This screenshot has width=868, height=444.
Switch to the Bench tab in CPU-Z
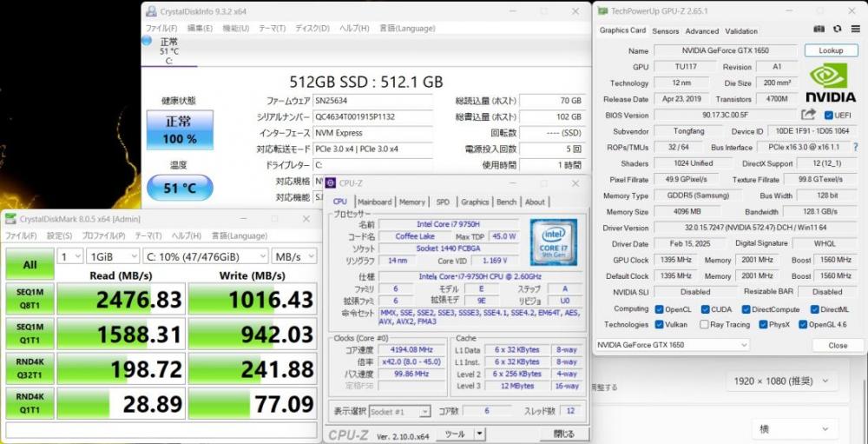tap(506, 202)
